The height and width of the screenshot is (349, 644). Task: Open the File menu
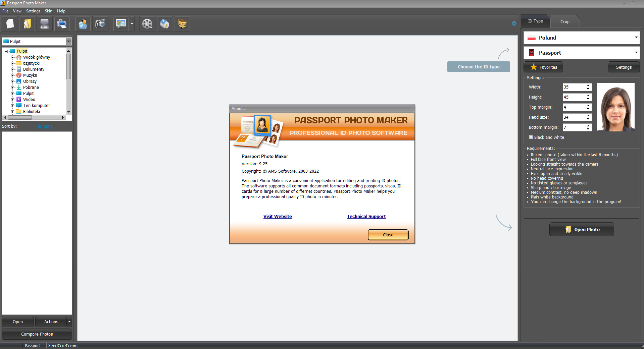[x=5, y=11]
